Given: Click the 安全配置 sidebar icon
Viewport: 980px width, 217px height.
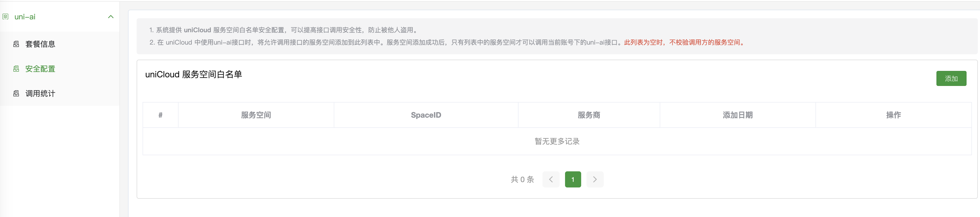Looking at the screenshot, I should 16,69.
